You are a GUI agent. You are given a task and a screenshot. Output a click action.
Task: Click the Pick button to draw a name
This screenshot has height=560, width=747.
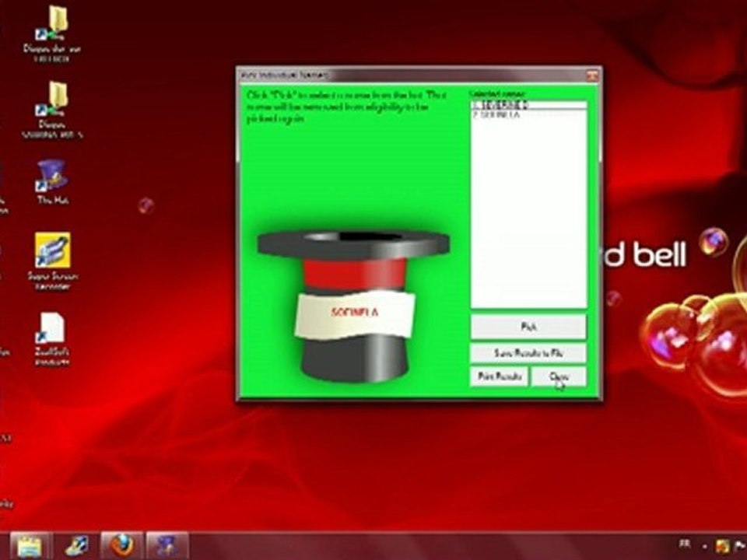pos(528,327)
